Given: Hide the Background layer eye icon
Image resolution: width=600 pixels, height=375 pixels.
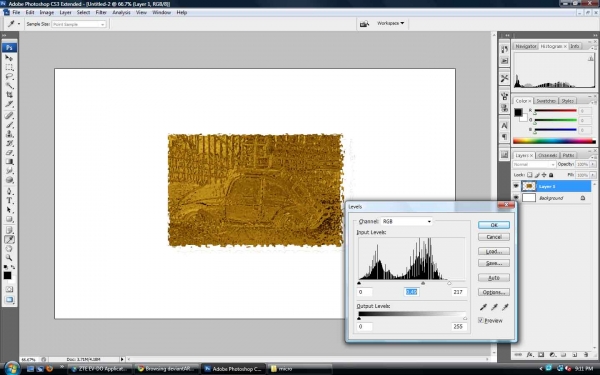Looking at the screenshot, I should tap(516, 197).
